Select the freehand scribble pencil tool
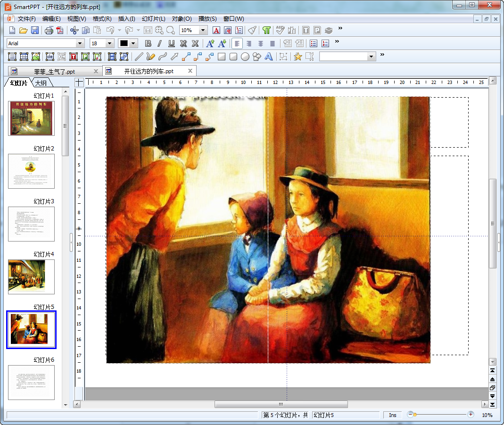 click(x=150, y=57)
